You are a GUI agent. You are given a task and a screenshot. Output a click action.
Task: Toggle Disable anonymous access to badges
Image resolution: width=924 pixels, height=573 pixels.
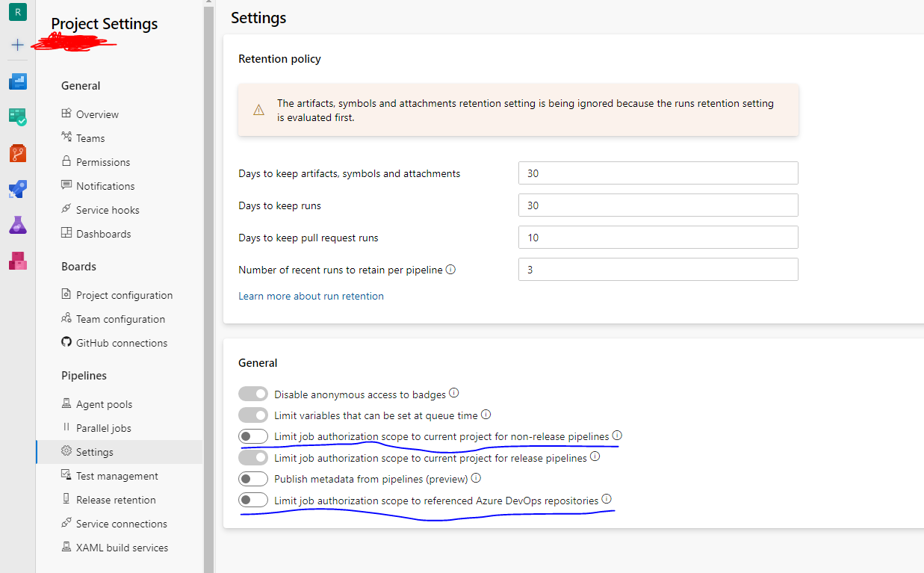coord(253,394)
